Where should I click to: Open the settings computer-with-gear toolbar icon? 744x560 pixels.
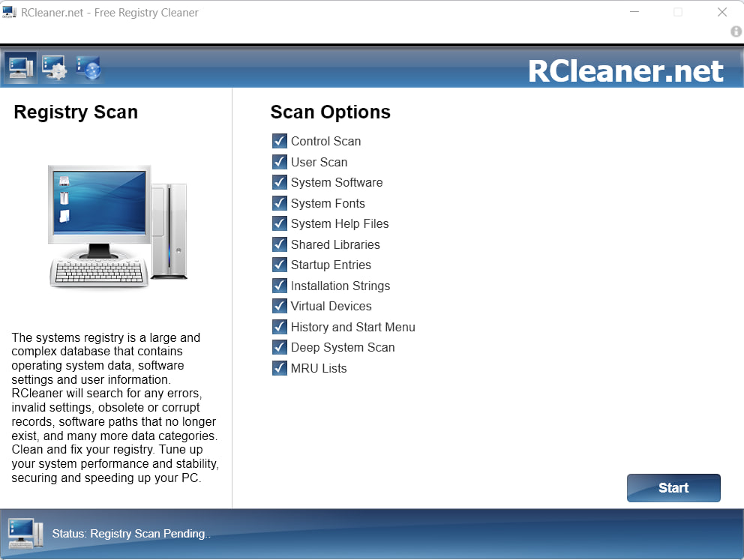tap(54, 67)
